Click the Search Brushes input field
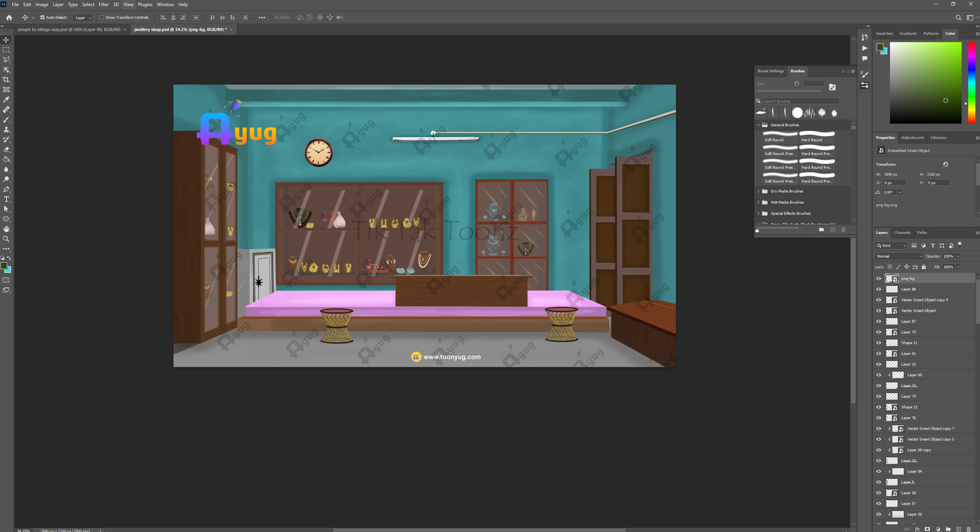The image size is (980, 532). point(799,101)
